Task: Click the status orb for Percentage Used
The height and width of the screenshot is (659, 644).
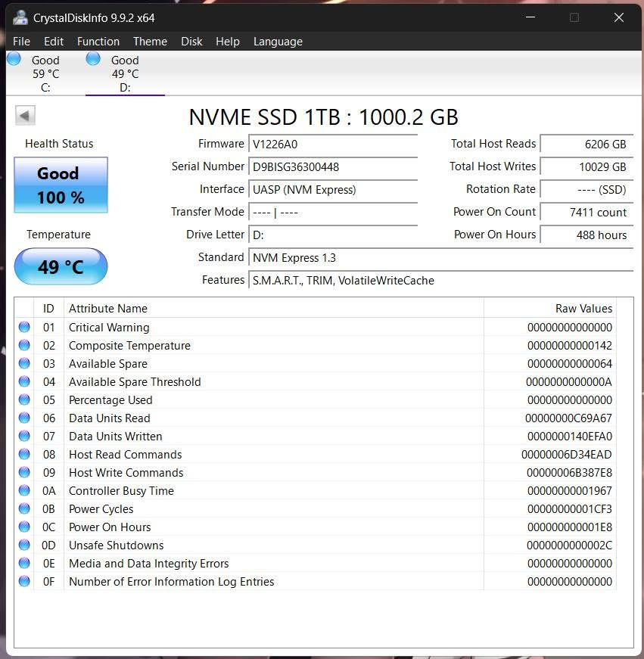Action: pos(24,399)
